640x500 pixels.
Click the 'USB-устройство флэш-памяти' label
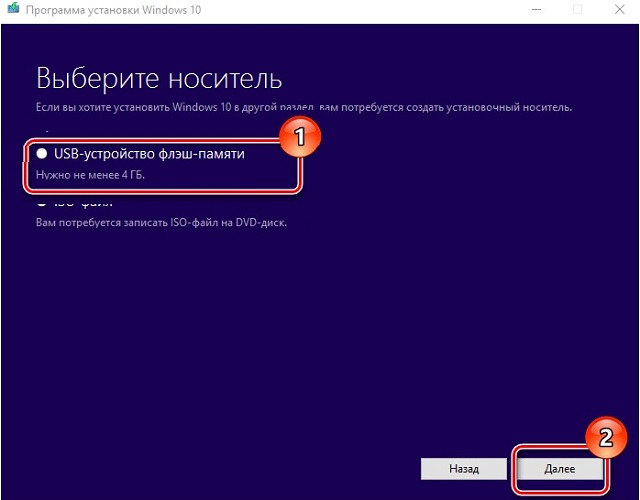click(149, 154)
